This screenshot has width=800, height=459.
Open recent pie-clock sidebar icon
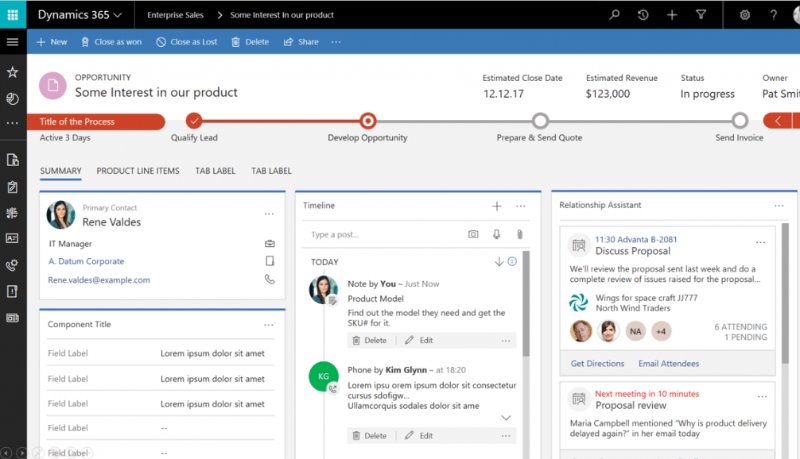13,98
